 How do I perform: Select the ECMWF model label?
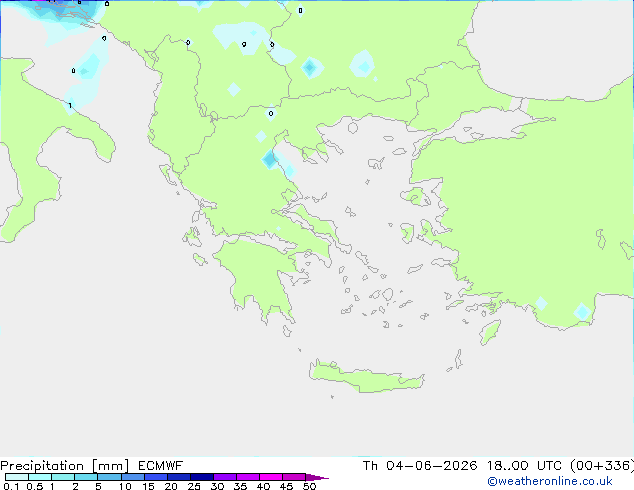tap(160, 466)
